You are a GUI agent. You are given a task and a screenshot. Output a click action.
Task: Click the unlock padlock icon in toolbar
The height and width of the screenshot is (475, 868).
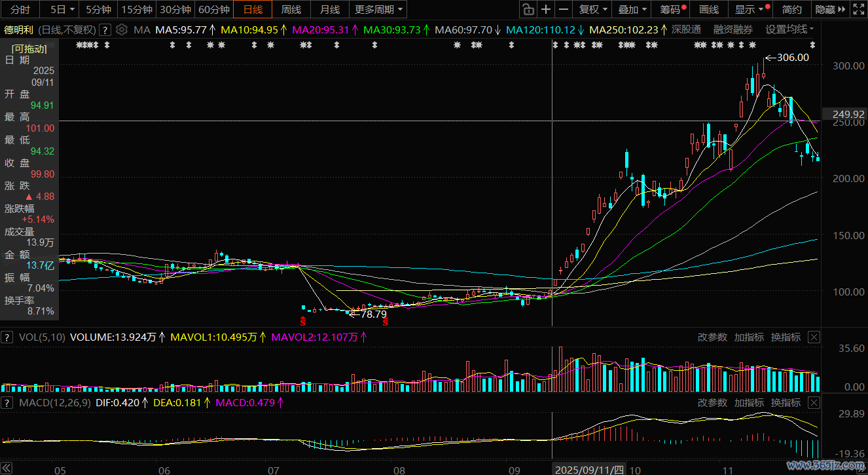pyautogui.click(x=528, y=9)
